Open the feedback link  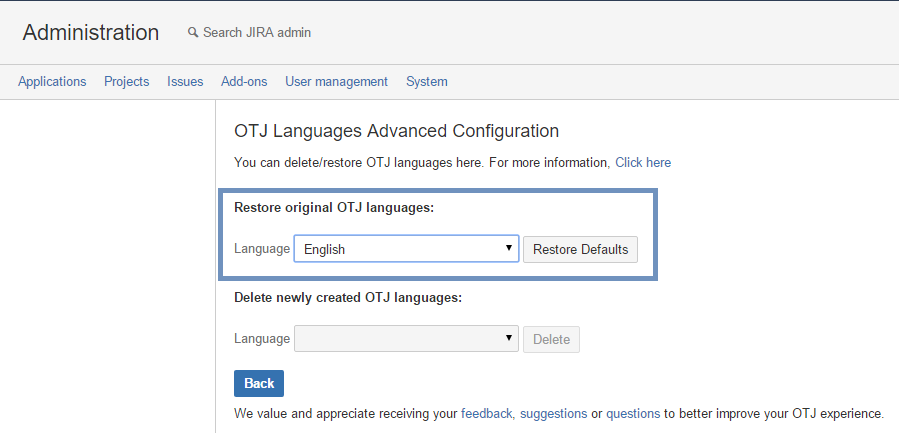click(x=487, y=413)
